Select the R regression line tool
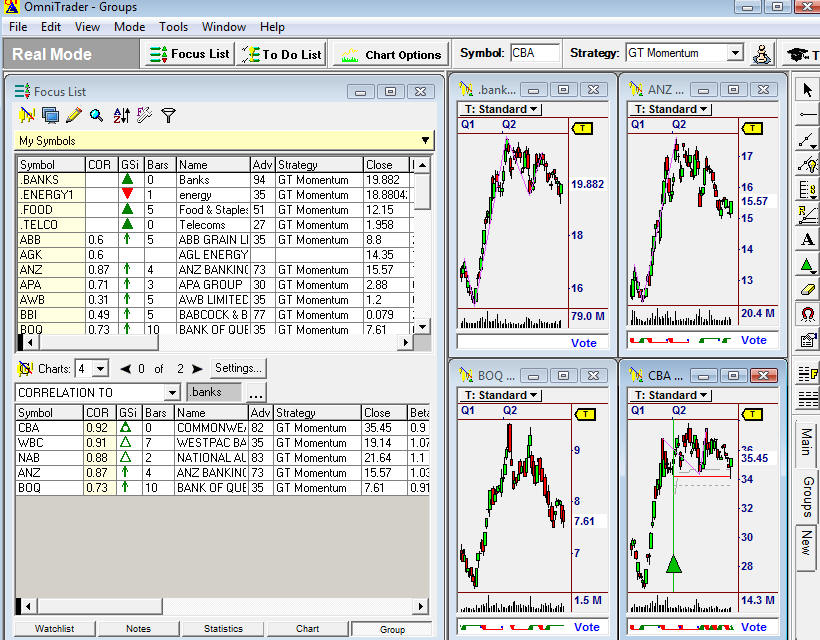 point(807,214)
